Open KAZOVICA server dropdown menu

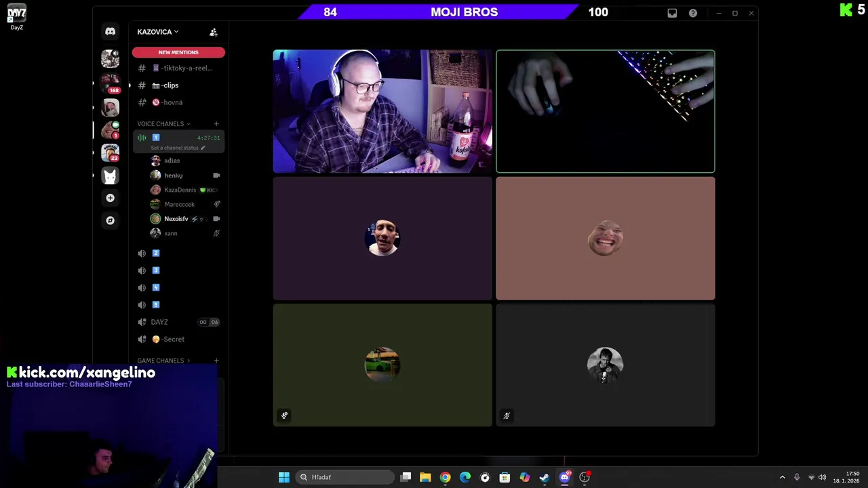[x=158, y=32]
